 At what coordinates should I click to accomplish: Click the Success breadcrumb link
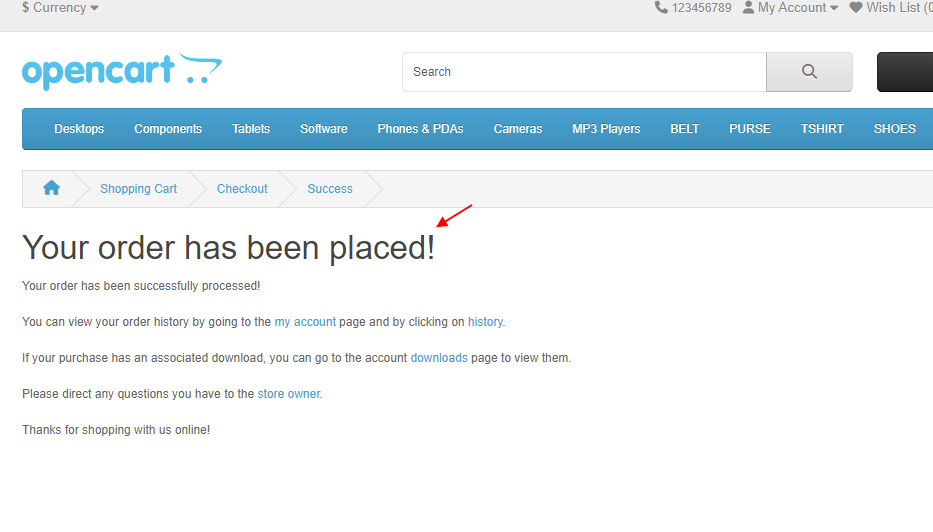[330, 189]
